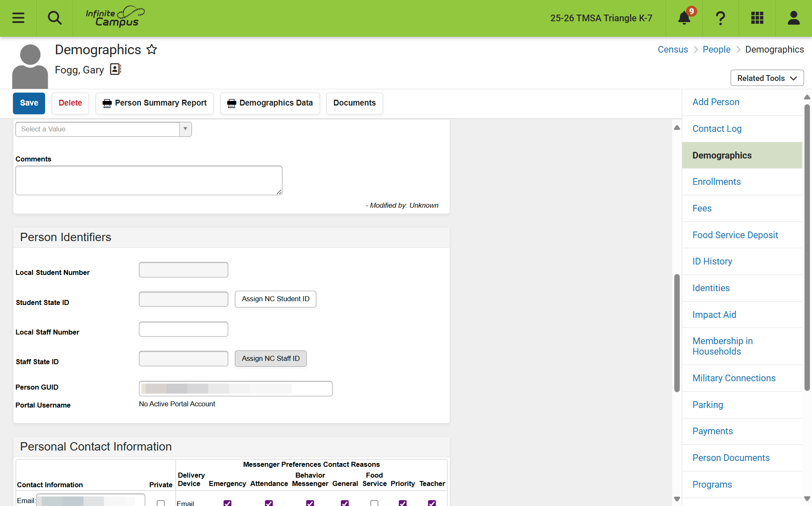Screen dimensions: 812x506
Task: Open the Documents button
Action: click(354, 103)
